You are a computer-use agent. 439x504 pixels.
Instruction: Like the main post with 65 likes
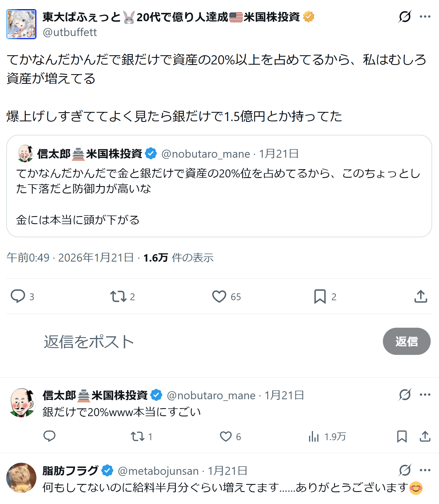coord(219,297)
